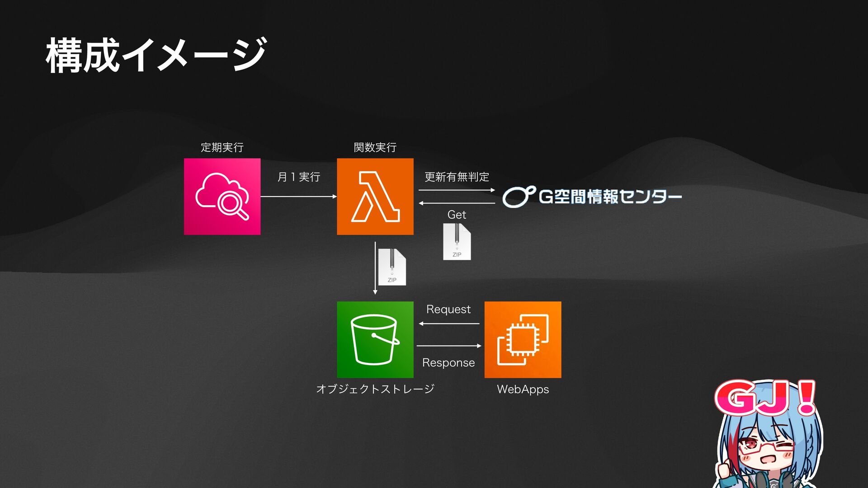Select the オブジェクトストレージ caption
This screenshot has width=868, height=488.
point(375,389)
